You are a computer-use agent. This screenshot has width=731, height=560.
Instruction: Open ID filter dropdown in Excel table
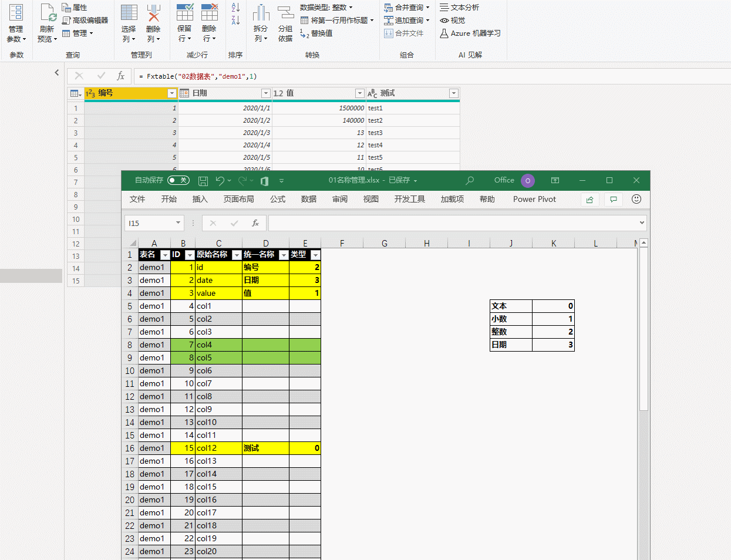click(x=190, y=255)
